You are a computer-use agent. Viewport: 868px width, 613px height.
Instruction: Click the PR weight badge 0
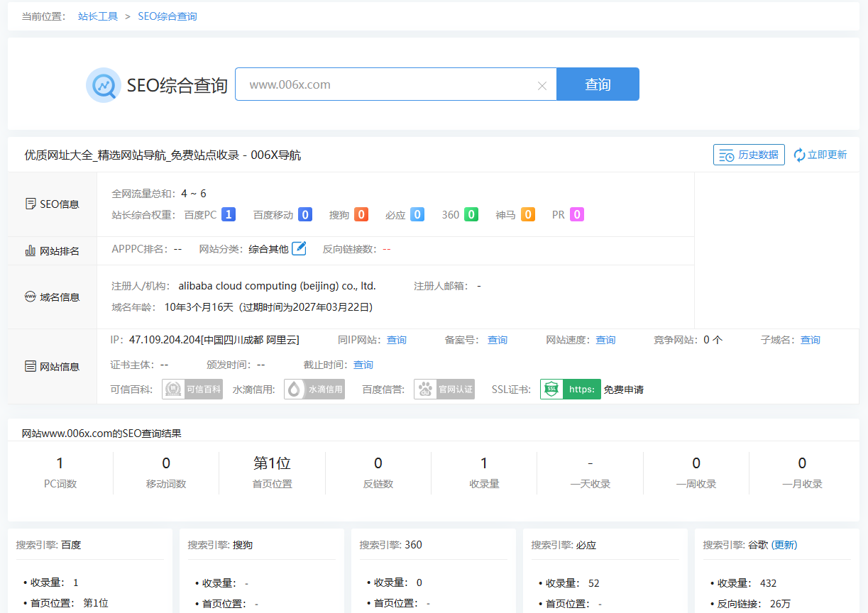click(x=577, y=214)
